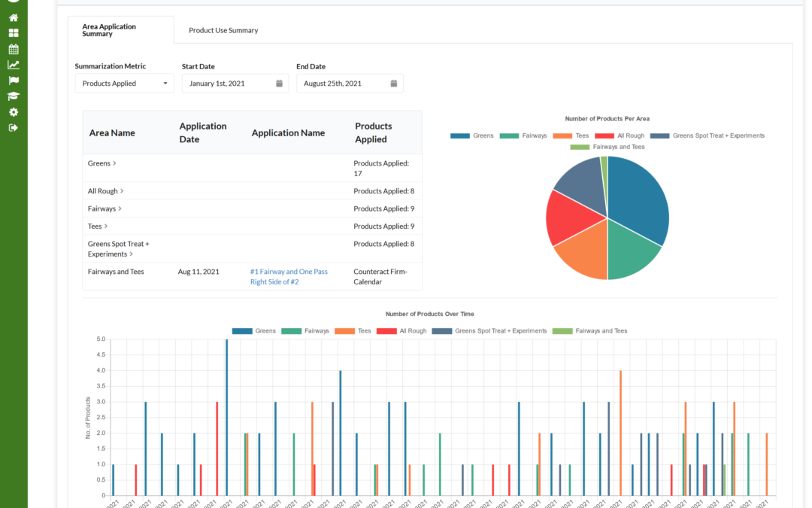Click the slate Greens Spot Treat slice
Screen dimensions: 812x508
tap(585, 184)
